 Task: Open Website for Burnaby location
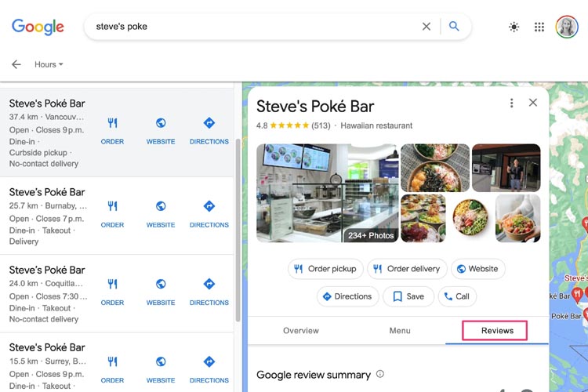(x=161, y=213)
